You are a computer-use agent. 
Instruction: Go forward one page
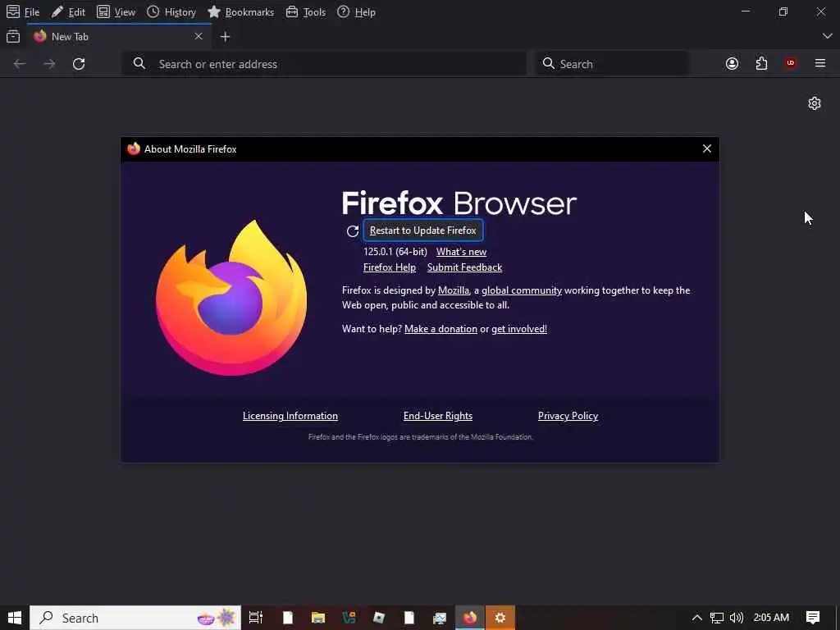tap(49, 64)
